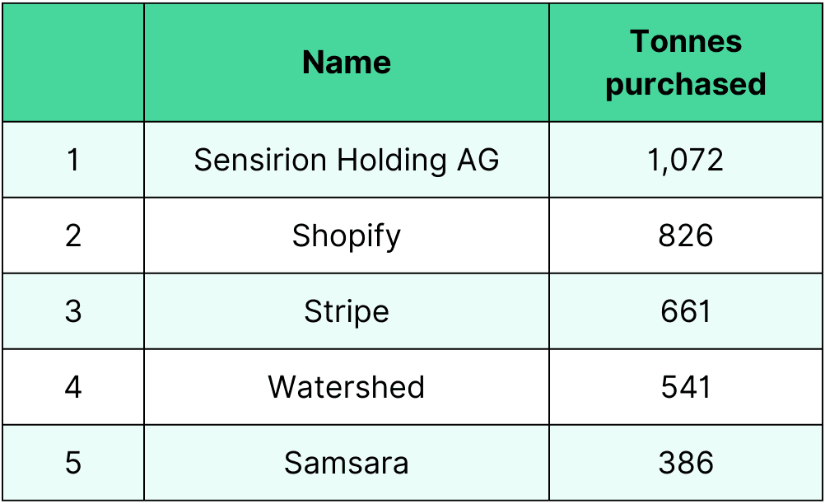The width and height of the screenshot is (825, 504).
Task: Select the Shopify name cell
Action: (347, 236)
